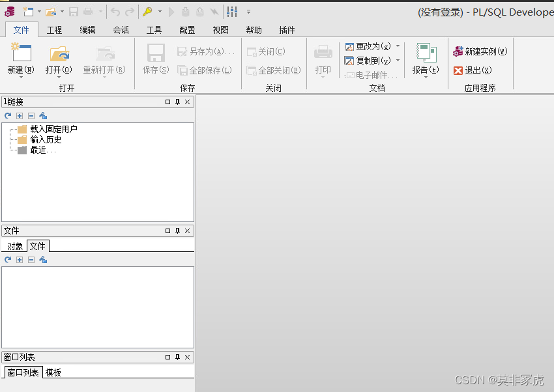Open the 帮助 ribbon tab
Image resolution: width=554 pixels, height=392 pixels.
[254, 30]
